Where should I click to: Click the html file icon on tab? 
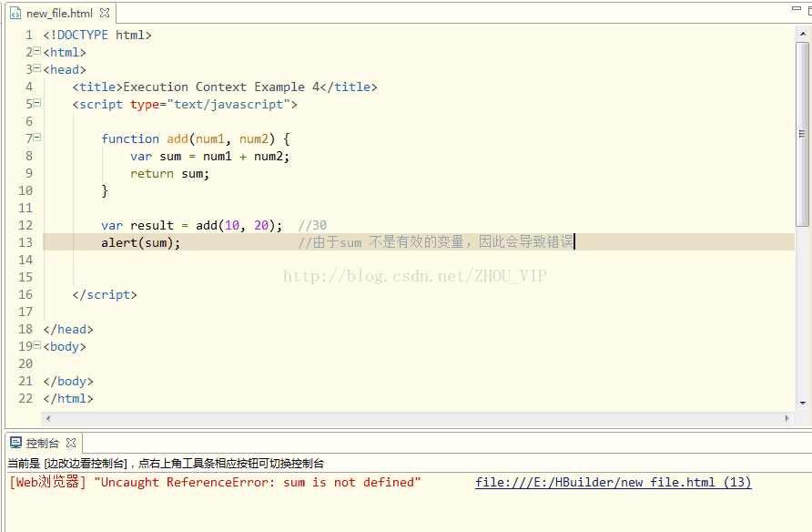(15, 13)
